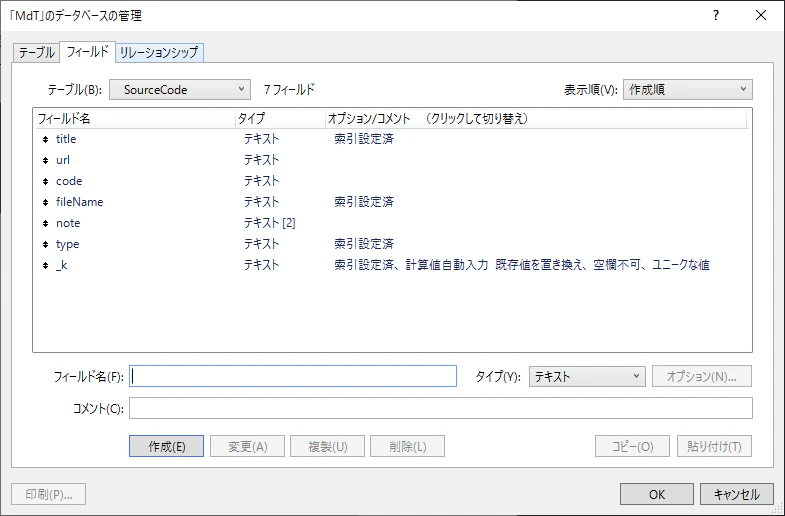Click the 変更(A) button
The image size is (785, 516).
tap(247, 446)
